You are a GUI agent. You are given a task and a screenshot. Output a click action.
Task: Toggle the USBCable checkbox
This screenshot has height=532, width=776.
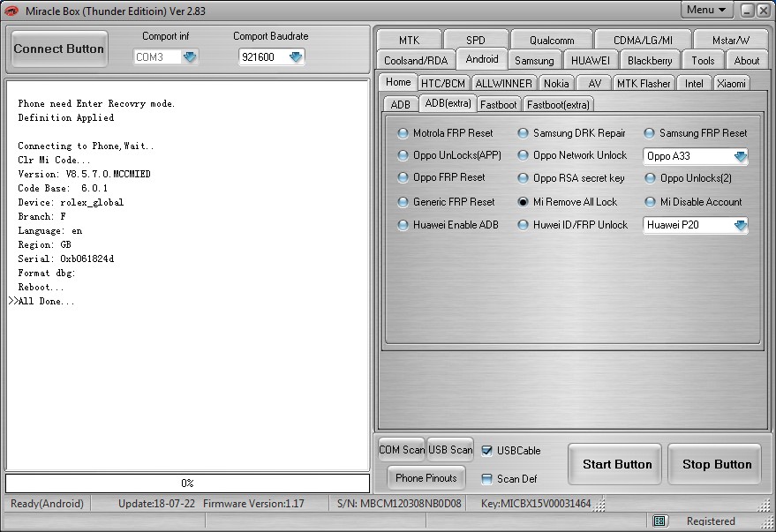click(487, 451)
